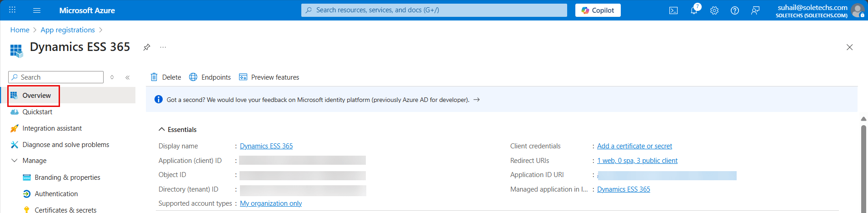Click the vertical scrollbar on the right

pyautogui.click(x=863, y=168)
